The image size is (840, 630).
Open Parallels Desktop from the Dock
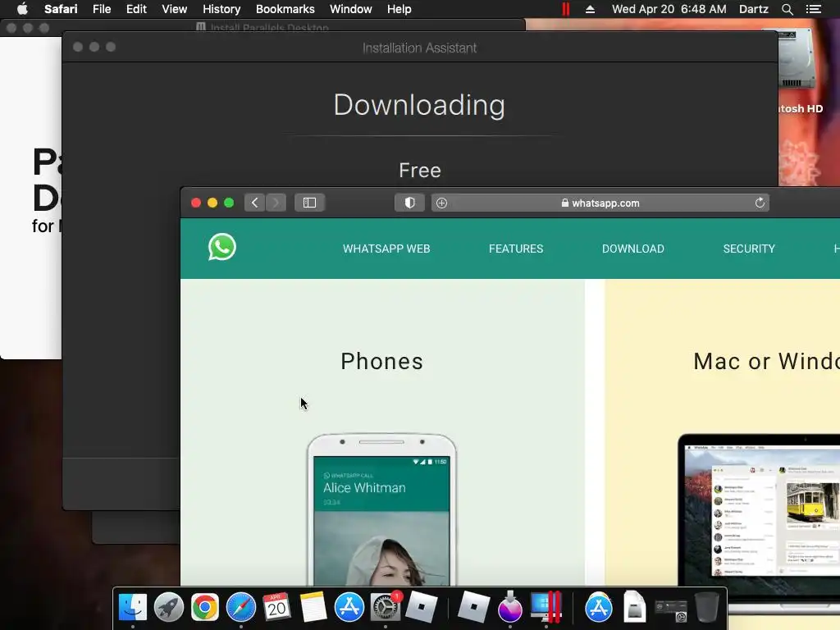546,607
